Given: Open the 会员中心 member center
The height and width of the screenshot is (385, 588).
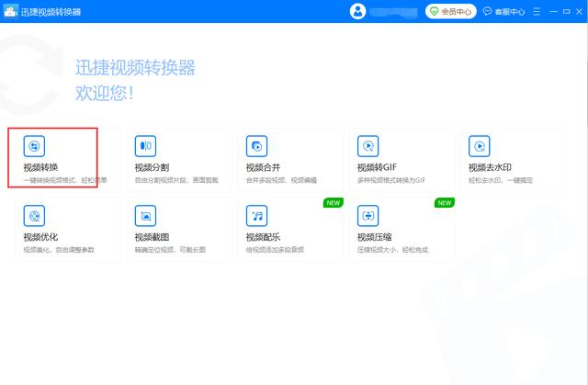Looking at the screenshot, I should [x=450, y=12].
